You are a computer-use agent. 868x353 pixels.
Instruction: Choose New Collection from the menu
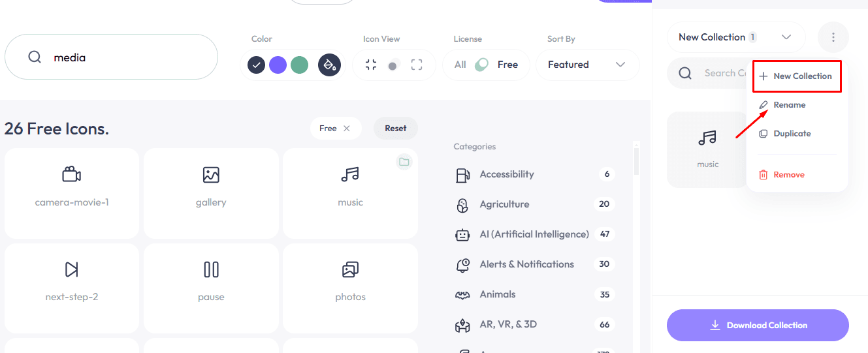pos(797,76)
